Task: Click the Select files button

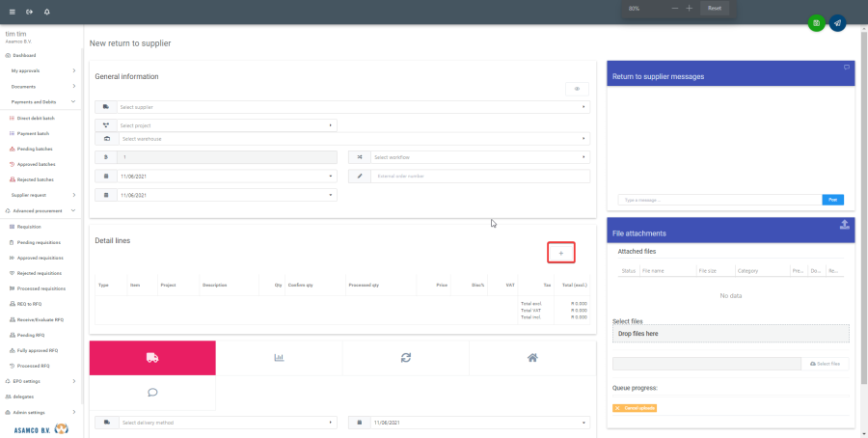Action: (826, 363)
